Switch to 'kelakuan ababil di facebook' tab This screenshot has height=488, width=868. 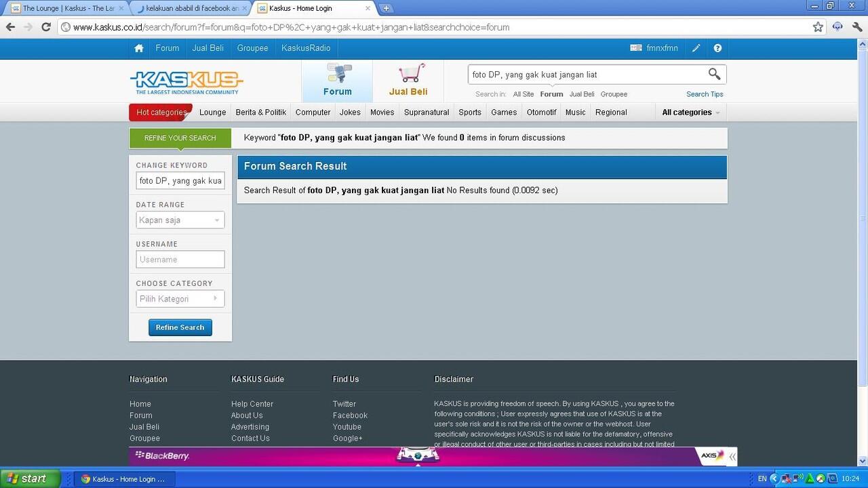[192, 8]
